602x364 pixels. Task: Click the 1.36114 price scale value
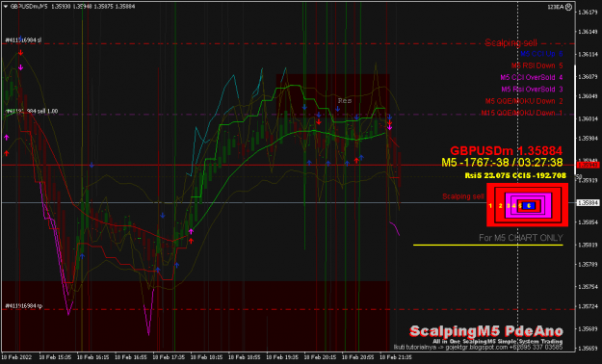tap(587, 54)
